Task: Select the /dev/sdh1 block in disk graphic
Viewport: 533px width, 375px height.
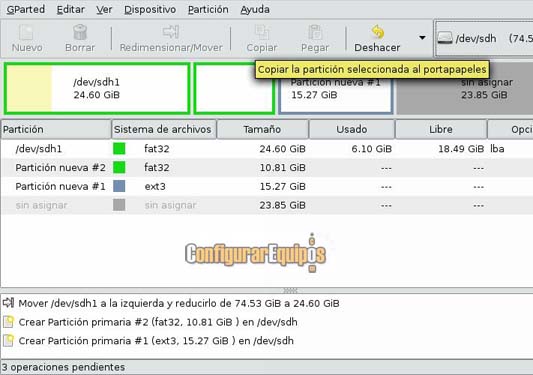Action: (x=97, y=88)
